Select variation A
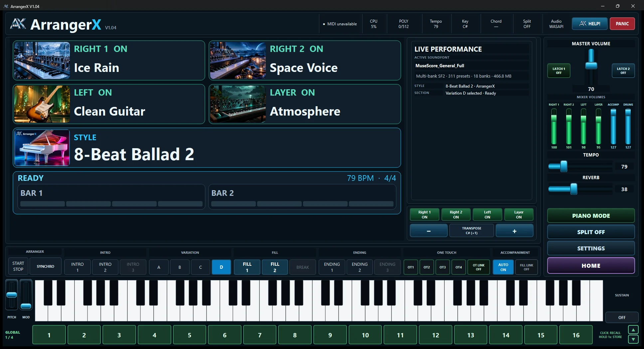The image size is (644, 349). pyautogui.click(x=159, y=267)
